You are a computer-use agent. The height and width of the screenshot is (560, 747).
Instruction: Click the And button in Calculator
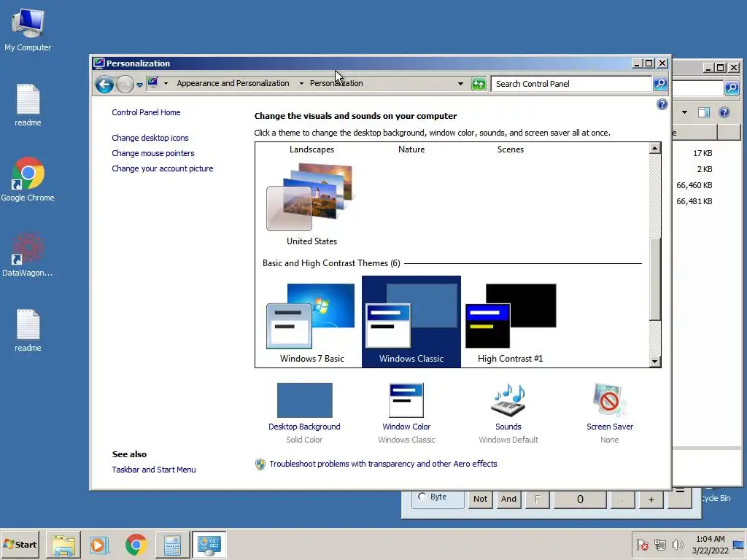pyautogui.click(x=508, y=499)
